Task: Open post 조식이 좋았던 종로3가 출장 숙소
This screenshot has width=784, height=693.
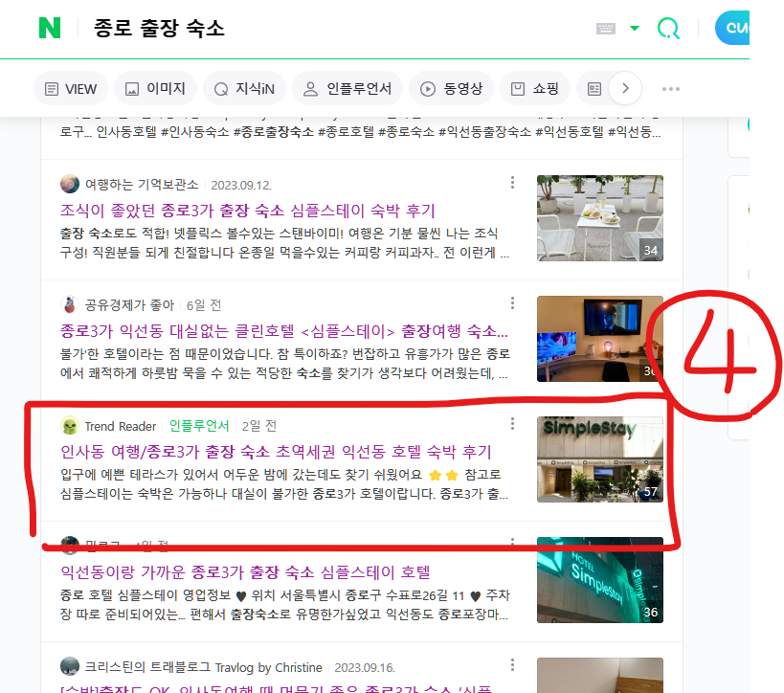Action: (x=248, y=211)
